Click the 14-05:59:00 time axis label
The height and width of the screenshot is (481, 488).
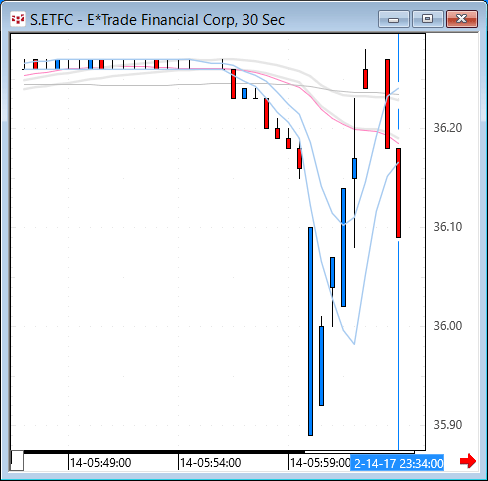pos(320,463)
